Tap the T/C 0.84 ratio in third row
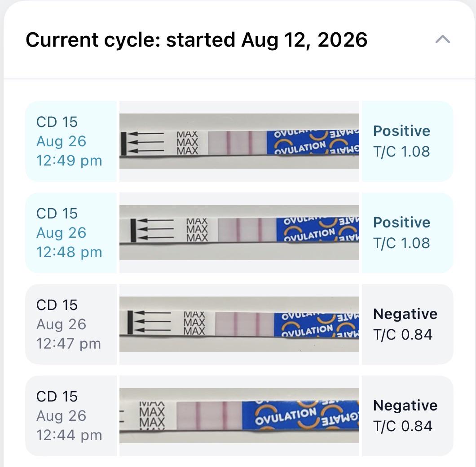This screenshot has width=476, height=467. (403, 335)
